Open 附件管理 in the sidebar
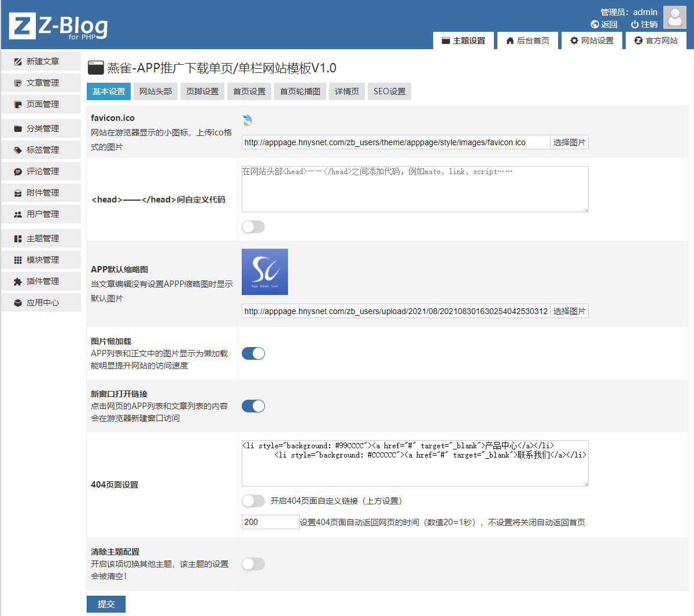This screenshot has height=616, width=694. (x=40, y=192)
